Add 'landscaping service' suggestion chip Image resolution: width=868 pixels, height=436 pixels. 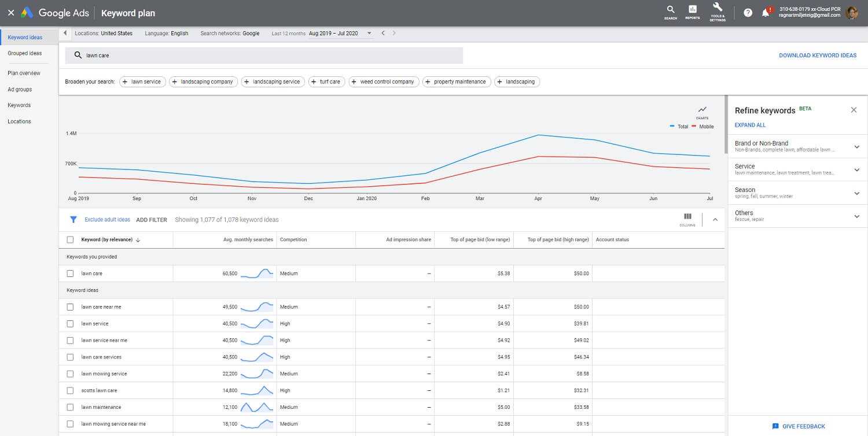tap(273, 82)
